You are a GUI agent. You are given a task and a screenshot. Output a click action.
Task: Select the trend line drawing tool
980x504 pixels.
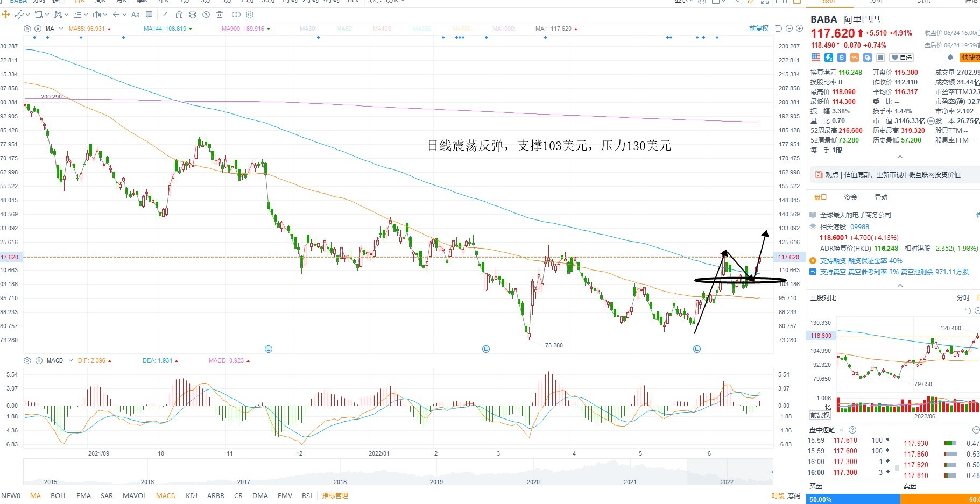19,15
